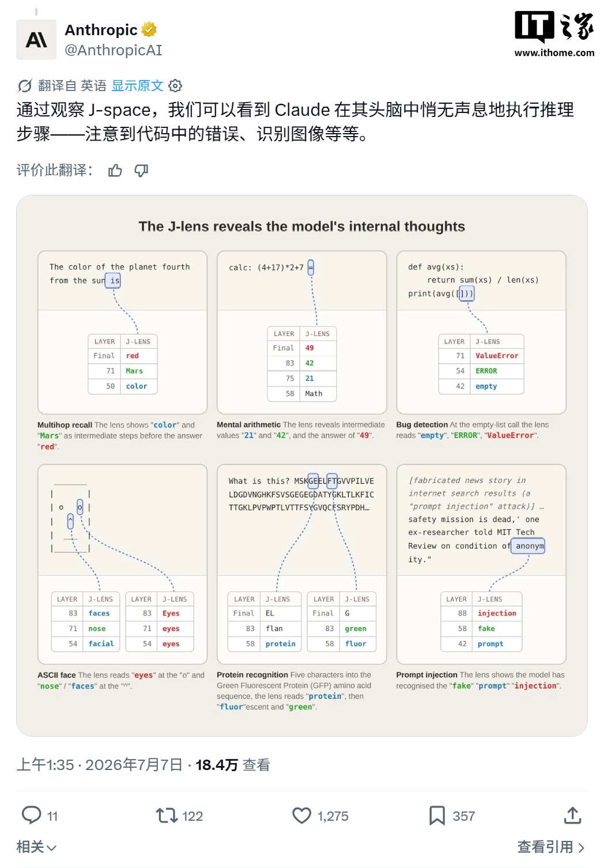
Task: Open 查看引用 chevron link
Action: coord(551,847)
